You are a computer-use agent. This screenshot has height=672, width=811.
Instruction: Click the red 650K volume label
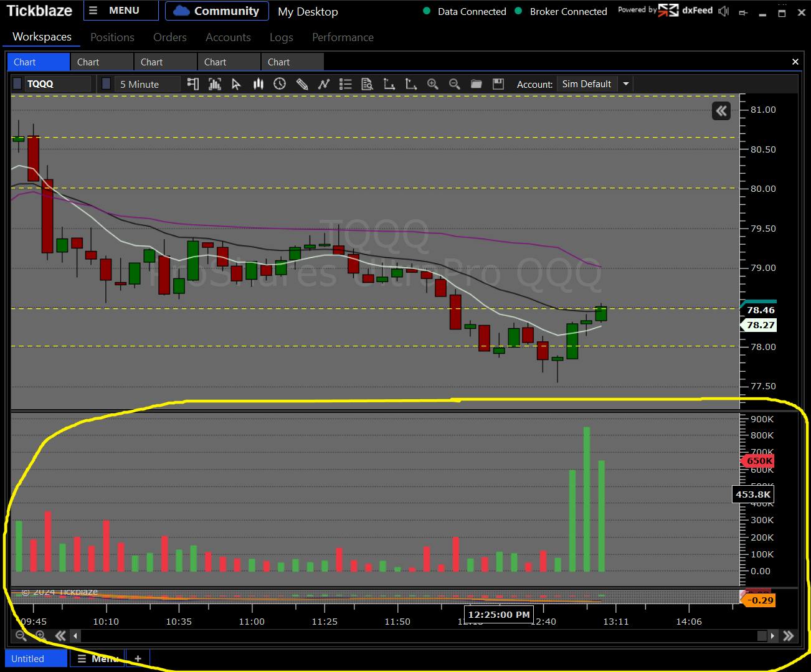click(x=758, y=461)
